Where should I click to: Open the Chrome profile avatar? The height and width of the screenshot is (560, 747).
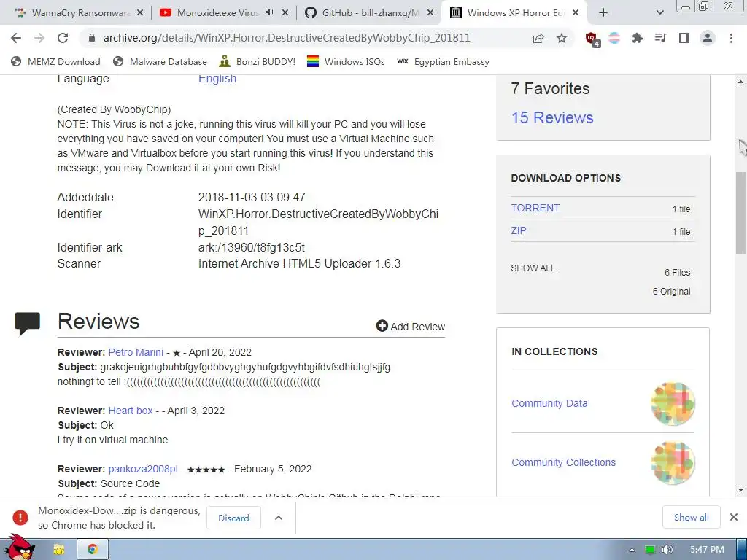point(708,38)
